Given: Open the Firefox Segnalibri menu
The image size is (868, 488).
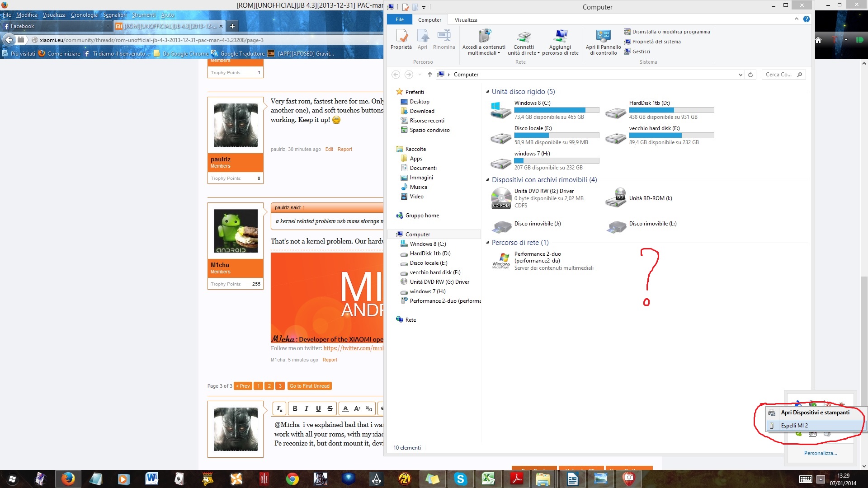Looking at the screenshot, I should (115, 15).
